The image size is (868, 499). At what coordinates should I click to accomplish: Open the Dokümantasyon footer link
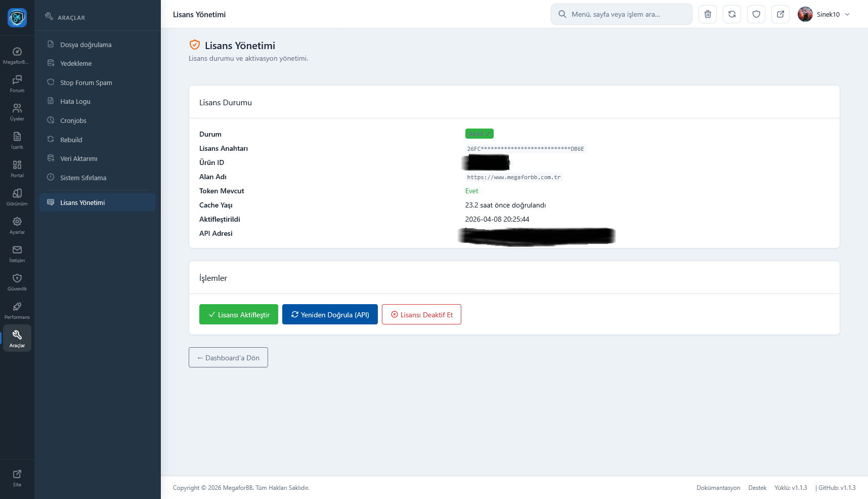click(718, 488)
